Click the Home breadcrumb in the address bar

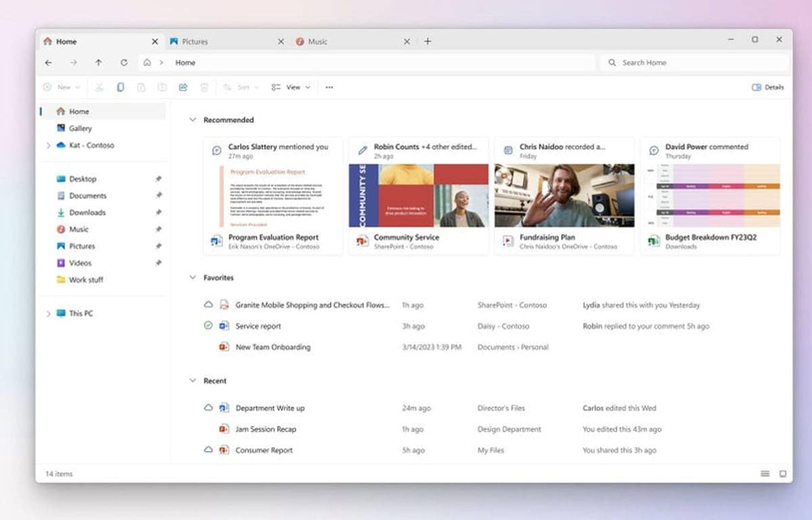click(185, 62)
